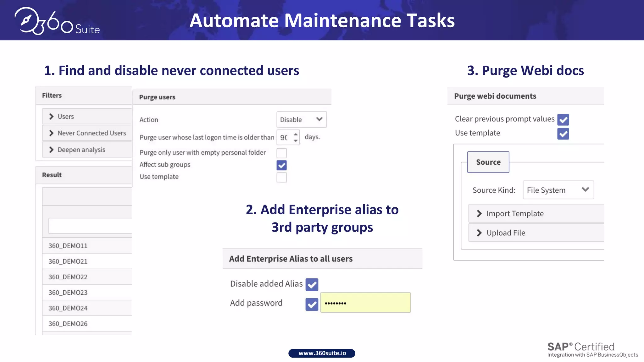The height and width of the screenshot is (362, 644).
Task: Select the 360_DEMO24 row
Action: pos(87,308)
